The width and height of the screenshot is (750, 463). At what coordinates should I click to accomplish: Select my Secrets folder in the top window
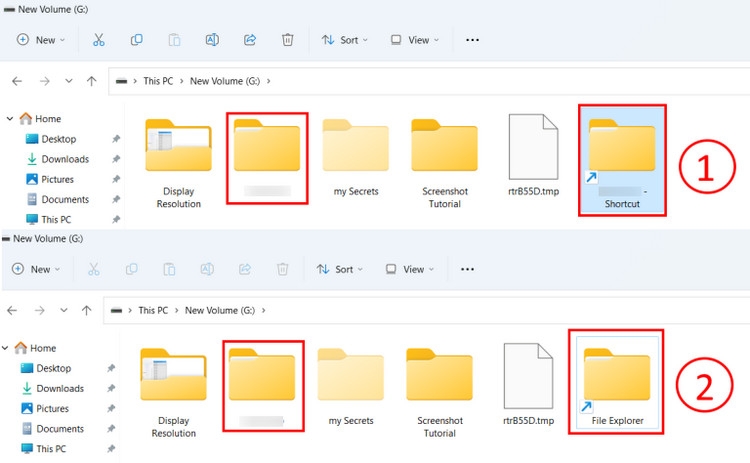356,158
